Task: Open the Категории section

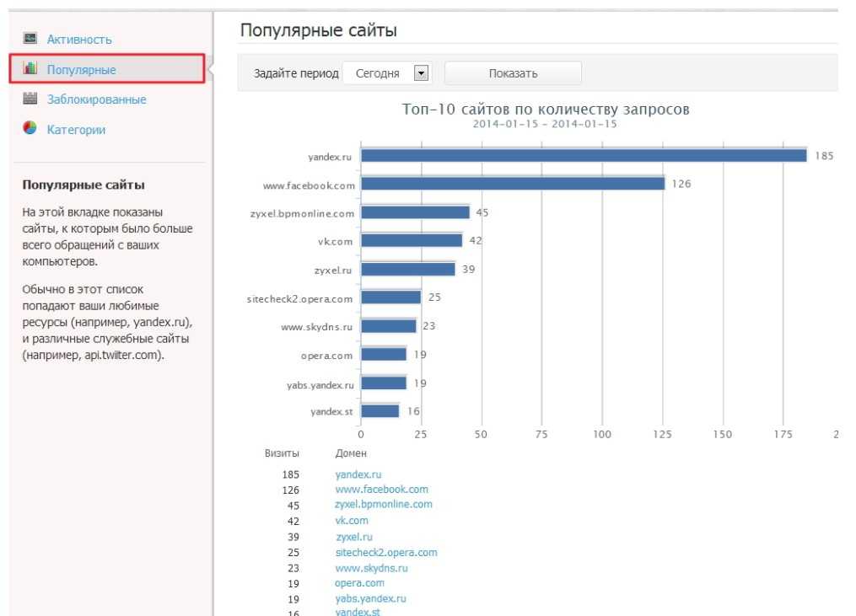Action: tap(76, 130)
